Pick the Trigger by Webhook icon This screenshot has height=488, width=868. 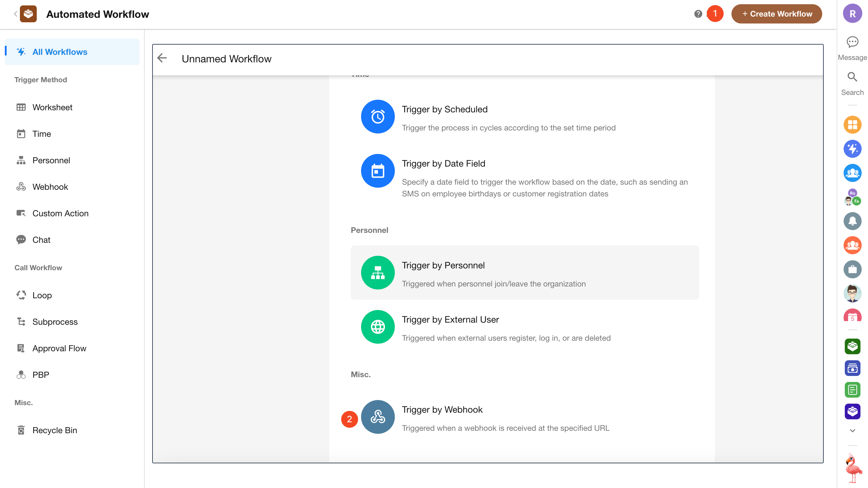378,417
